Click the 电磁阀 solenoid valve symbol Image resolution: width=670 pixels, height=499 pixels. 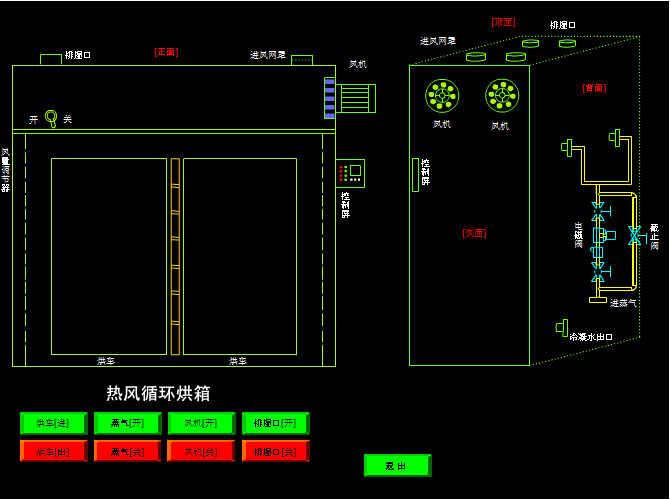click(x=598, y=236)
